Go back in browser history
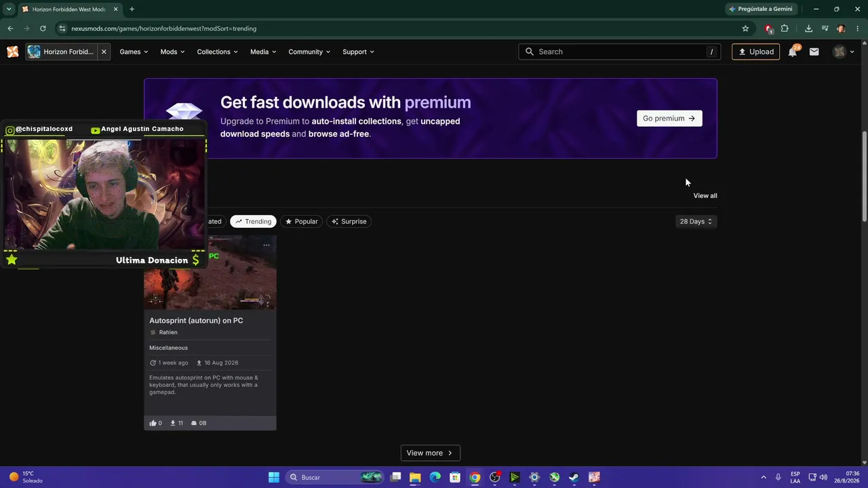Viewport: 868px width, 488px height. tap(10, 28)
